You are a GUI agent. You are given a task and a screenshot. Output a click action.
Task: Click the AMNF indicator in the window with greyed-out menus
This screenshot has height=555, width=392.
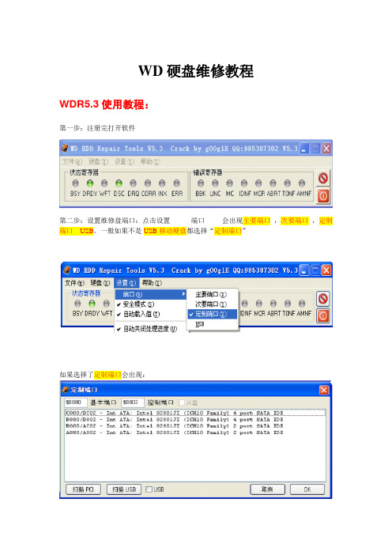[302, 183]
